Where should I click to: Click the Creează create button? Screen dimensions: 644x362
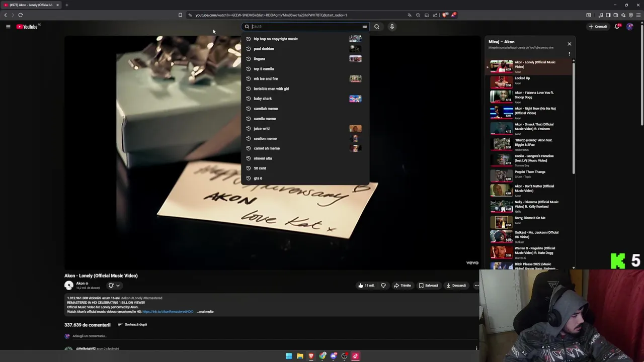(x=598, y=27)
